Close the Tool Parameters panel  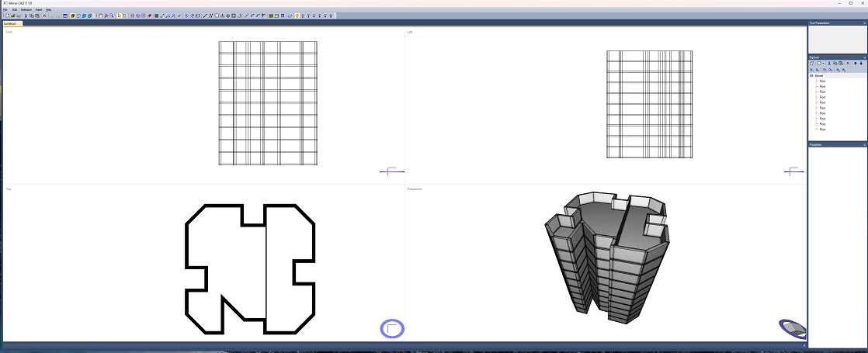tap(864, 23)
